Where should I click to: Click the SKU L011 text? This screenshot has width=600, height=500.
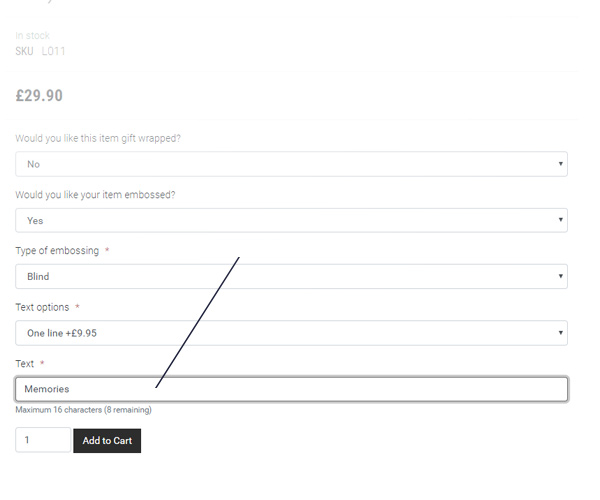pyautogui.click(x=40, y=51)
